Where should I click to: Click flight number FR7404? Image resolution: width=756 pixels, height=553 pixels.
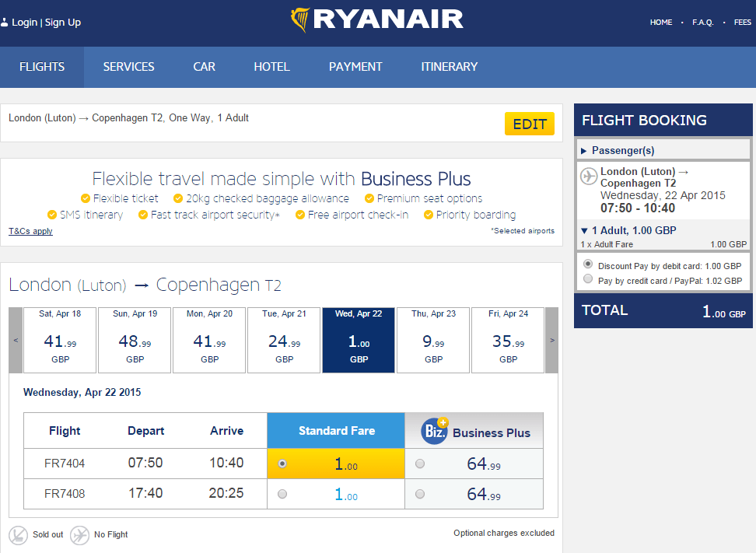65,464
